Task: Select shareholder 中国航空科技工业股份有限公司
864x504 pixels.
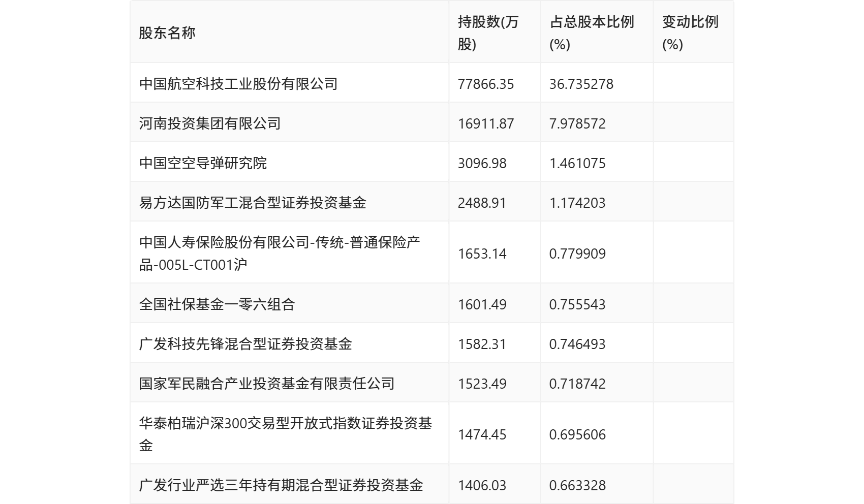Action: coord(238,84)
